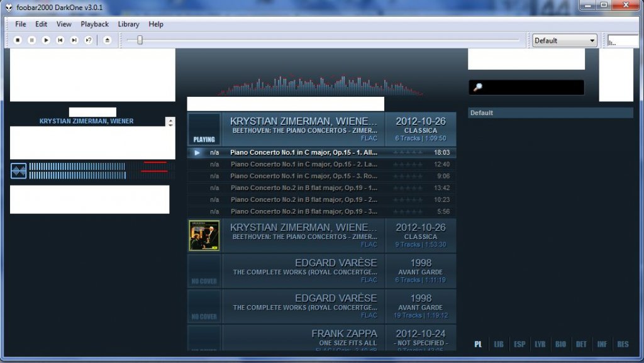Select playing track Piano Concerto No.1 Op.15 - 1
This screenshot has width=644, height=363.
click(x=321, y=152)
